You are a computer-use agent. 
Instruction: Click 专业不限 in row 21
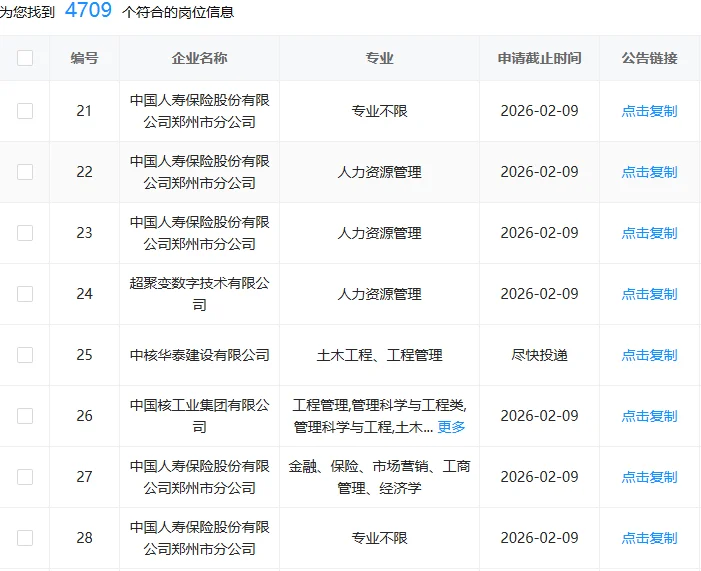379,111
